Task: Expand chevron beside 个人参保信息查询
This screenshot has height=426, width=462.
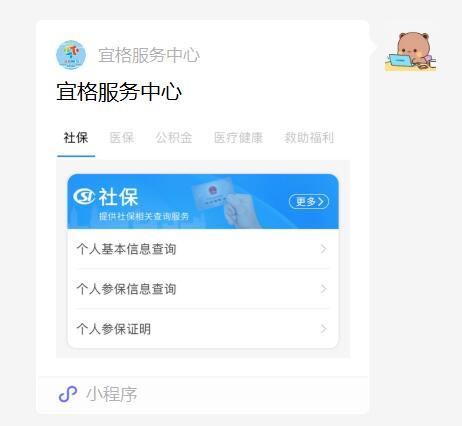Action: [x=323, y=289]
